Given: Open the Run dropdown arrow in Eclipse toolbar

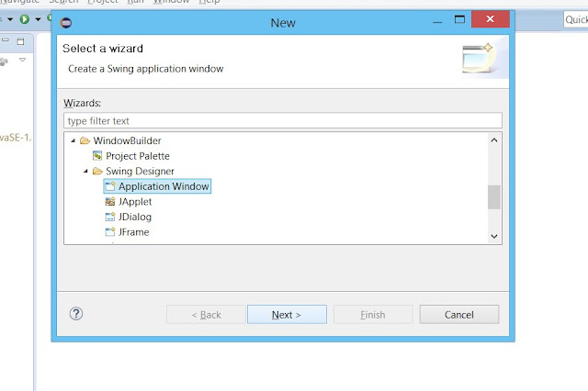Looking at the screenshot, I should pyautogui.click(x=38, y=19).
